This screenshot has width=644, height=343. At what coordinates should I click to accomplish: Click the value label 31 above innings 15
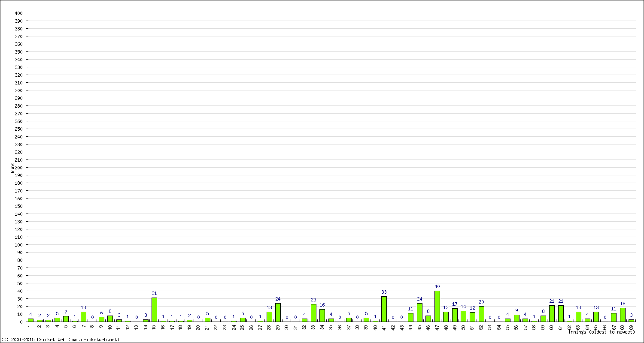click(x=154, y=293)
